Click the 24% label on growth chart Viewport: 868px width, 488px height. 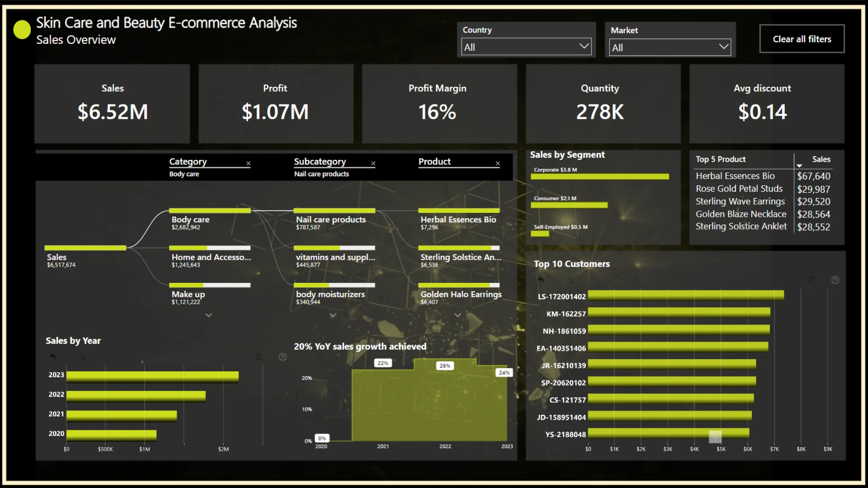(504, 372)
